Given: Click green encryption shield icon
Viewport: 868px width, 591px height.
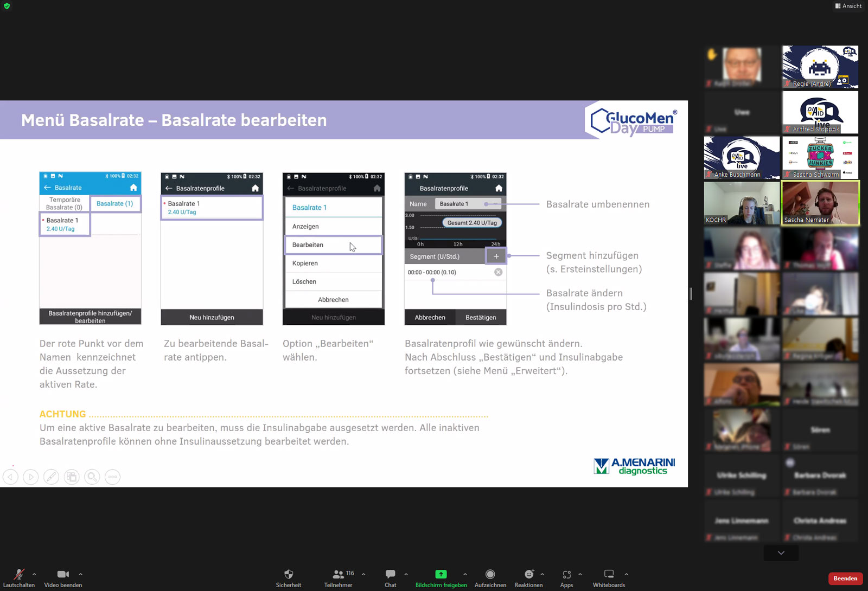Looking at the screenshot, I should 7,6.
